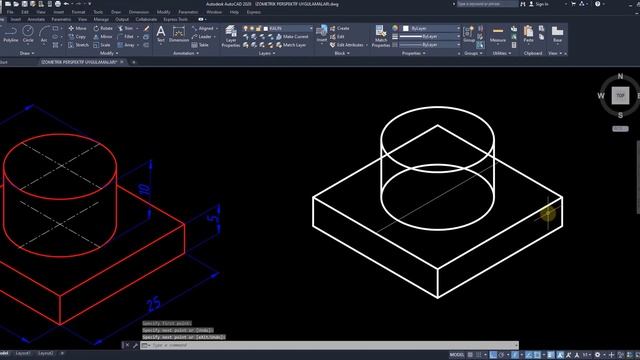Click the Group tool
Viewport: 640px width, 360px height.
point(469,34)
